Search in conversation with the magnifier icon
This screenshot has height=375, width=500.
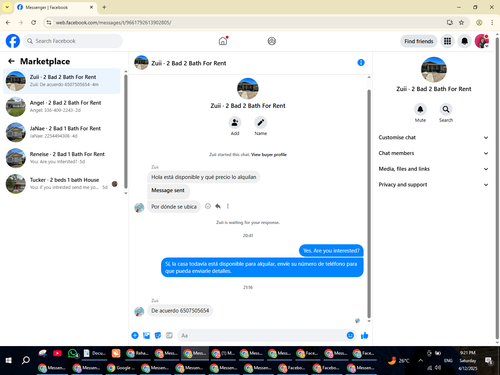[x=446, y=109]
